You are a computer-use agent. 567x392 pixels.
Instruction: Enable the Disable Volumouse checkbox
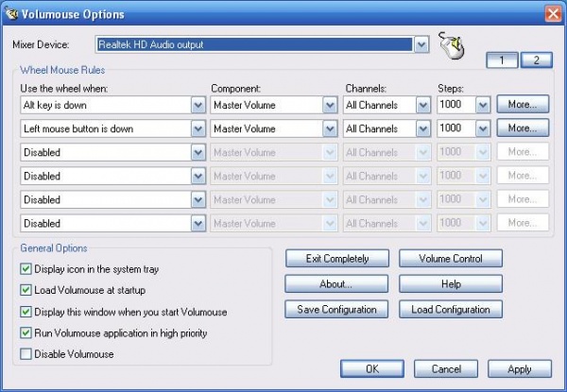click(26, 353)
